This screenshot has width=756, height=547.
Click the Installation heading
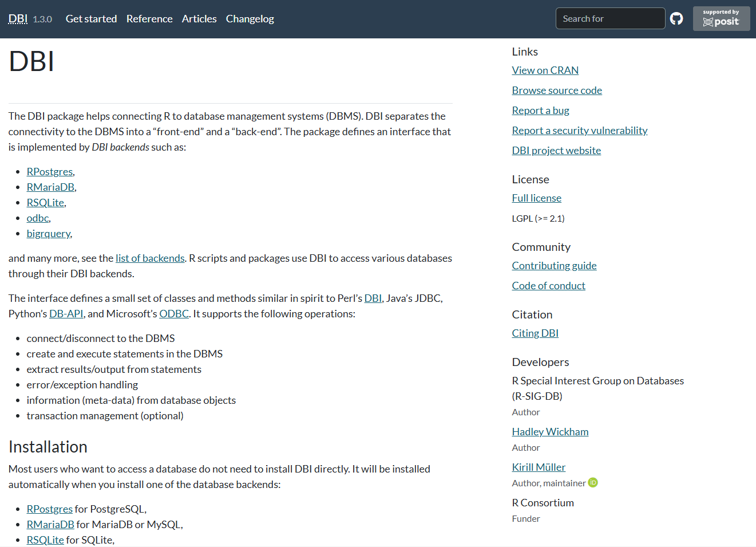point(48,447)
